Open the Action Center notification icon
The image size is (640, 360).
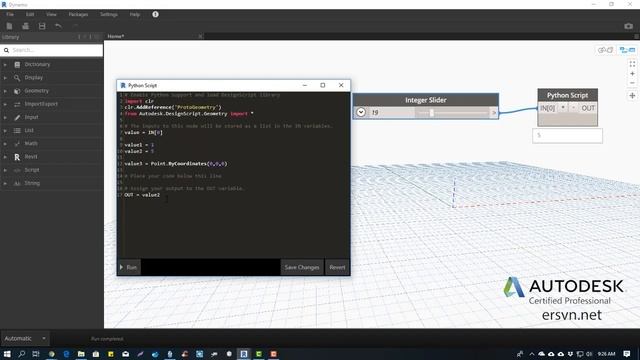pos(627,354)
